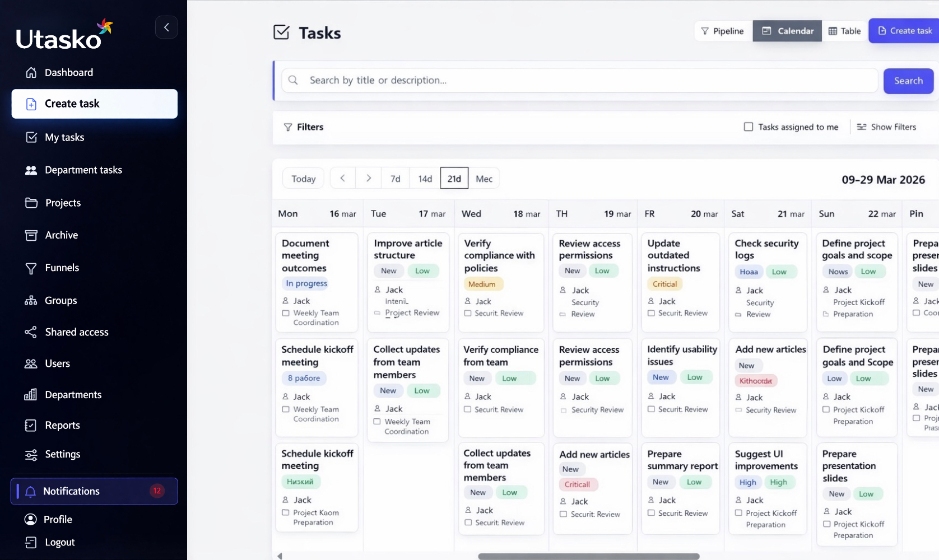Viewport: 939px width, 560px height.
Task: Click the Today button
Action: [303, 179]
